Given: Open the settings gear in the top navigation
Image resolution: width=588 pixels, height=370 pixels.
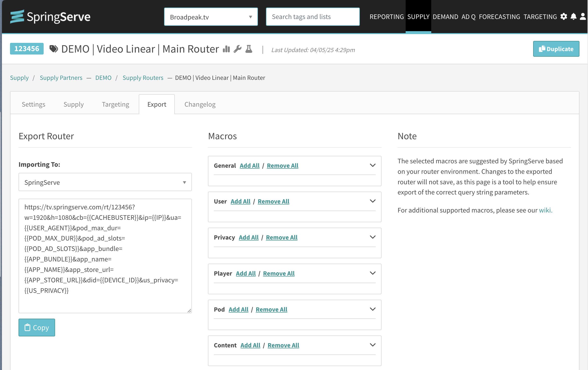Looking at the screenshot, I should point(564,17).
